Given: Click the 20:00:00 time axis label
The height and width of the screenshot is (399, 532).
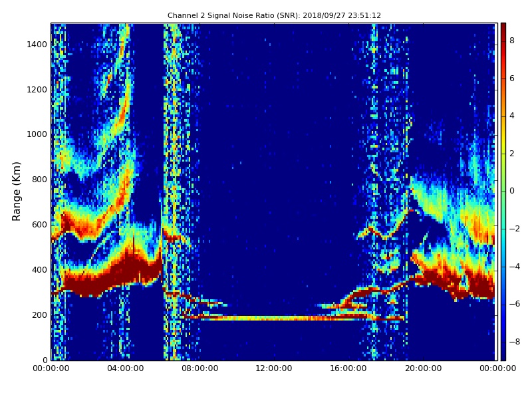Looking at the screenshot, I should (x=424, y=368).
